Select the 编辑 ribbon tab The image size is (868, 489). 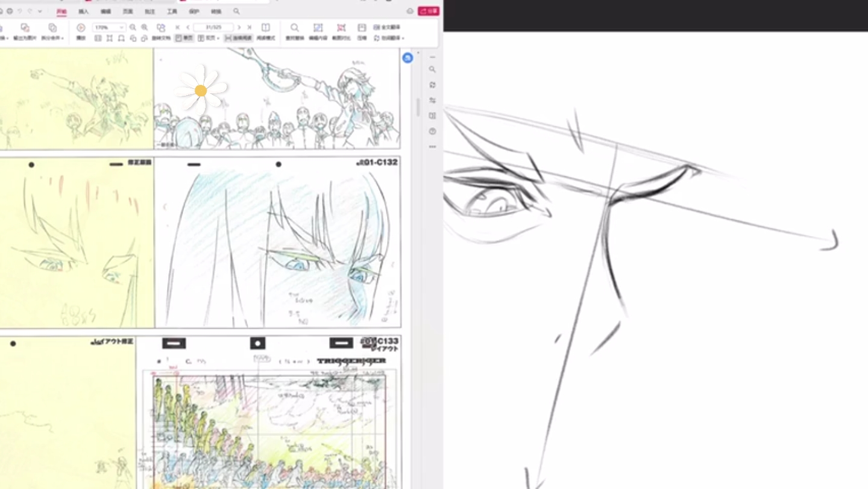[x=105, y=11]
